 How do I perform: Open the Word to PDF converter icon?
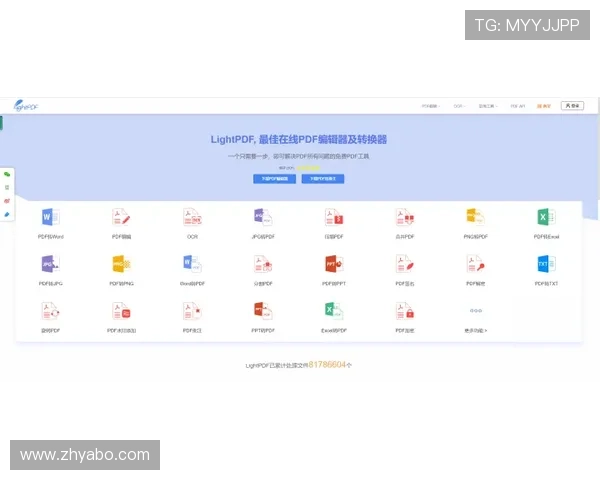point(192,264)
